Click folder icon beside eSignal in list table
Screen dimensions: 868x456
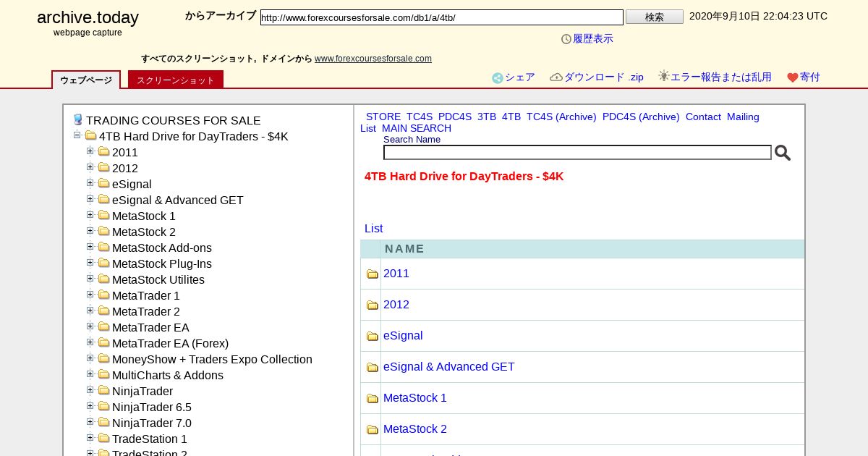click(x=373, y=337)
